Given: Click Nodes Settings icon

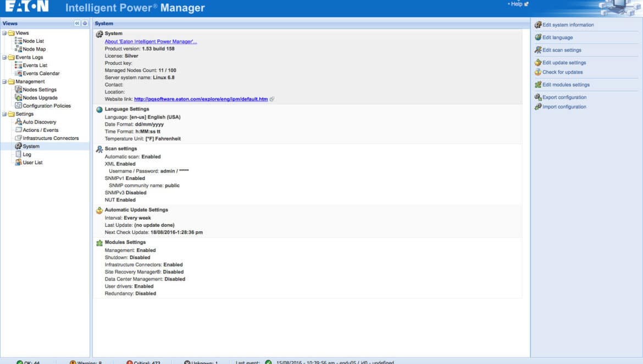Looking at the screenshot, I should pyautogui.click(x=19, y=89).
